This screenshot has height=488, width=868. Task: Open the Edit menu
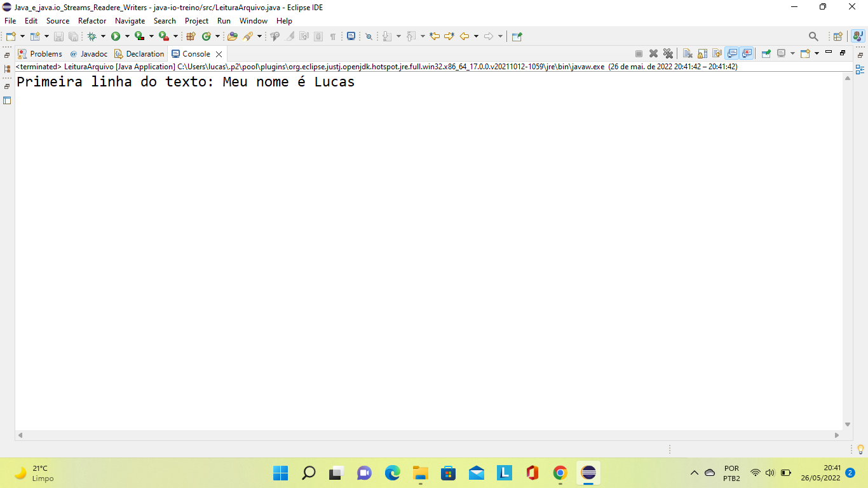pyautogui.click(x=31, y=21)
